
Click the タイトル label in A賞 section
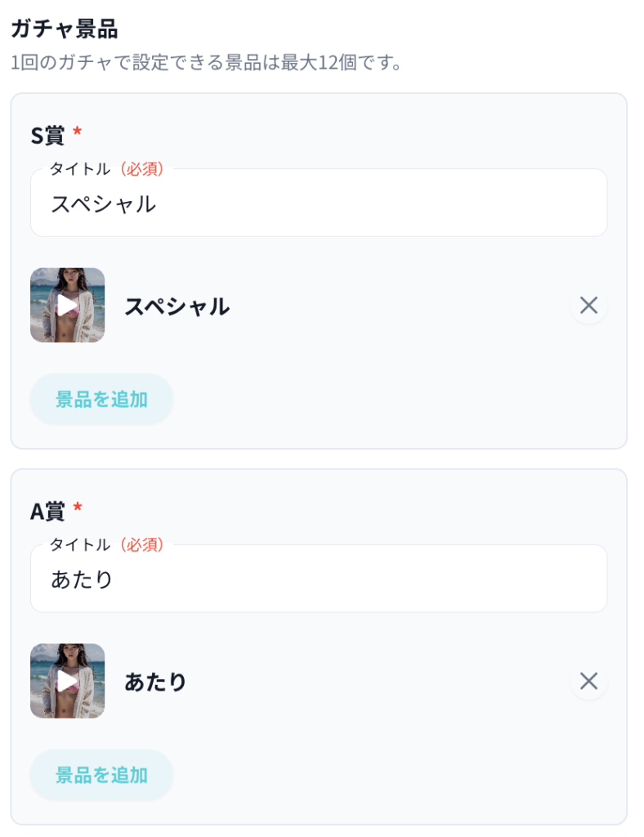click(79, 544)
